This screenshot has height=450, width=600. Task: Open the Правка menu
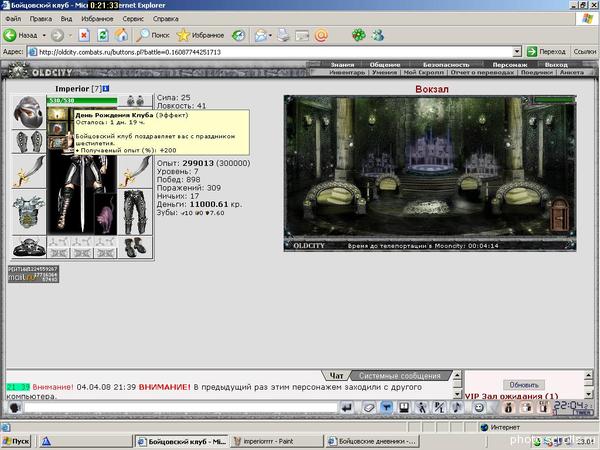click(x=41, y=19)
